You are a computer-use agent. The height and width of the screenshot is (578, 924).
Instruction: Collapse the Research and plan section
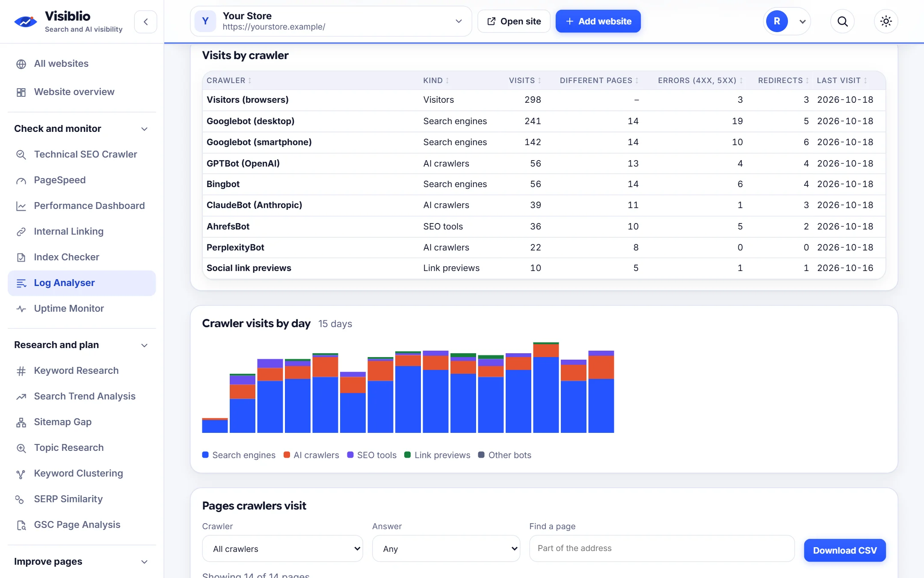coord(82,345)
